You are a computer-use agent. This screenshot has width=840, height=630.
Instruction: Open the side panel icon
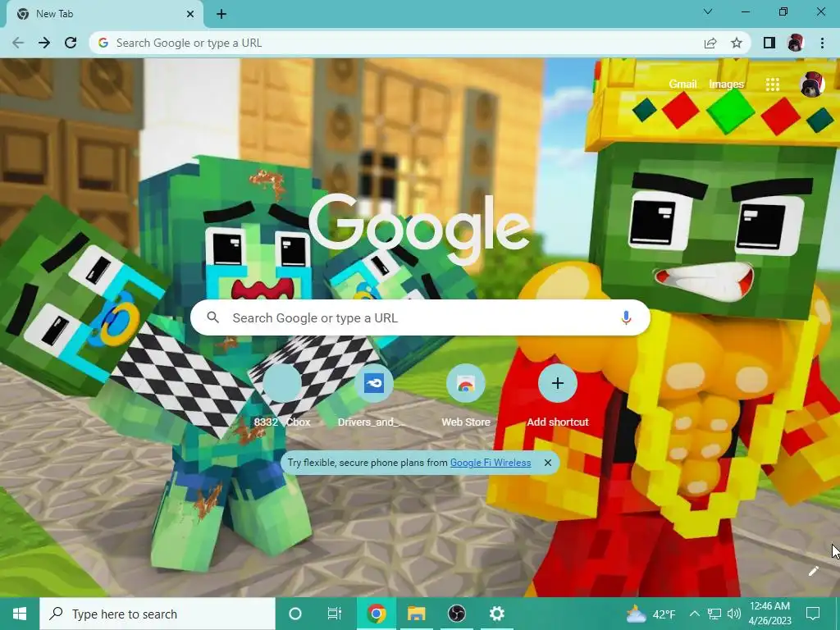tap(769, 43)
